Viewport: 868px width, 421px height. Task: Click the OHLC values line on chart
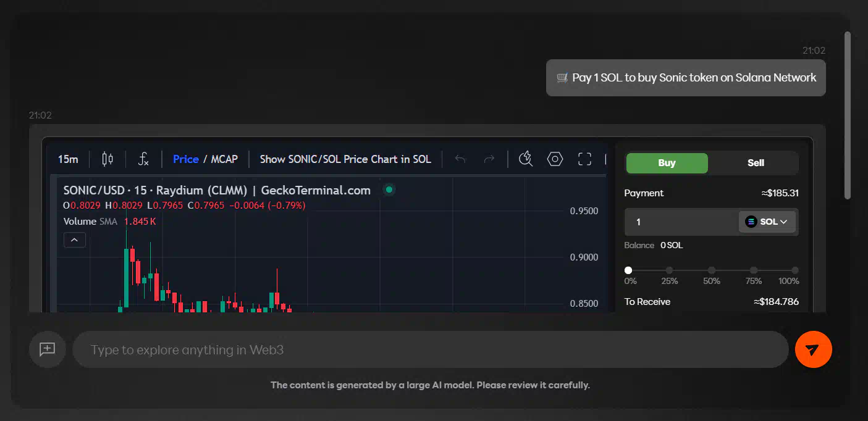coord(184,206)
